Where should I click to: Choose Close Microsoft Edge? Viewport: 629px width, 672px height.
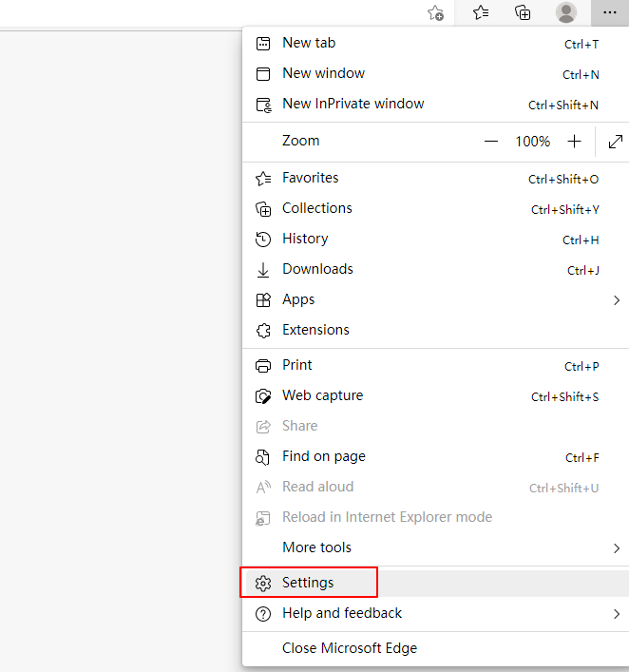click(435, 649)
